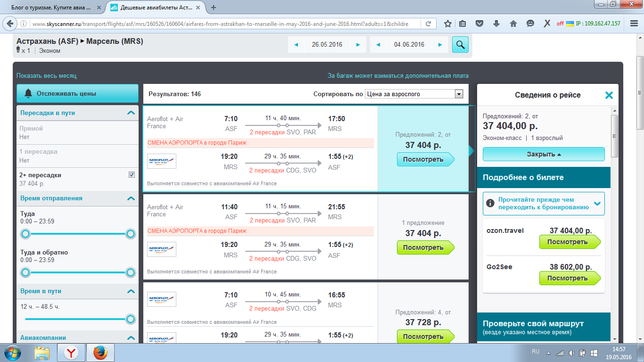The height and width of the screenshot is (362, 644).
Task: Click RU language indicator in tray
Action: [x=536, y=352]
